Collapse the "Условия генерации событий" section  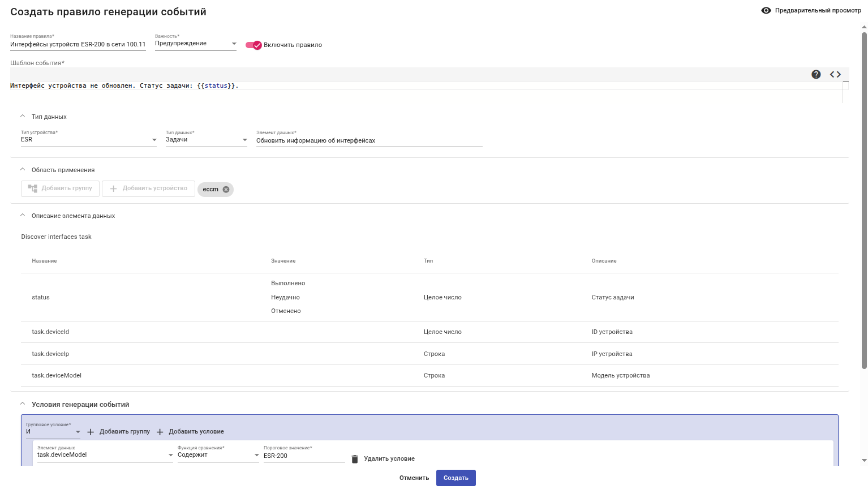point(23,404)
